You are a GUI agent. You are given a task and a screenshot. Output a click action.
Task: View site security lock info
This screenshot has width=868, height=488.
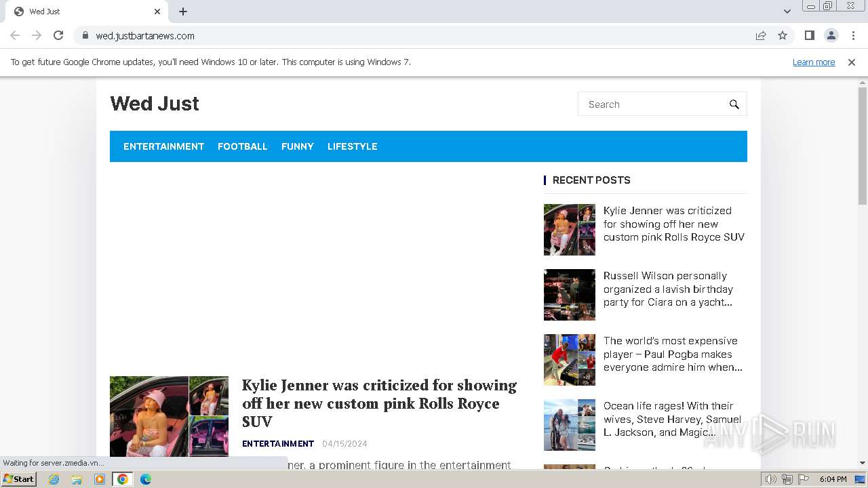pos(85,35)
